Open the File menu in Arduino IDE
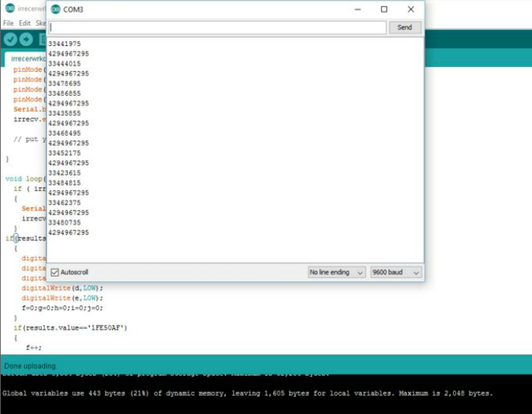The width and height of the screenshot is (532, 414). [8, 23]
